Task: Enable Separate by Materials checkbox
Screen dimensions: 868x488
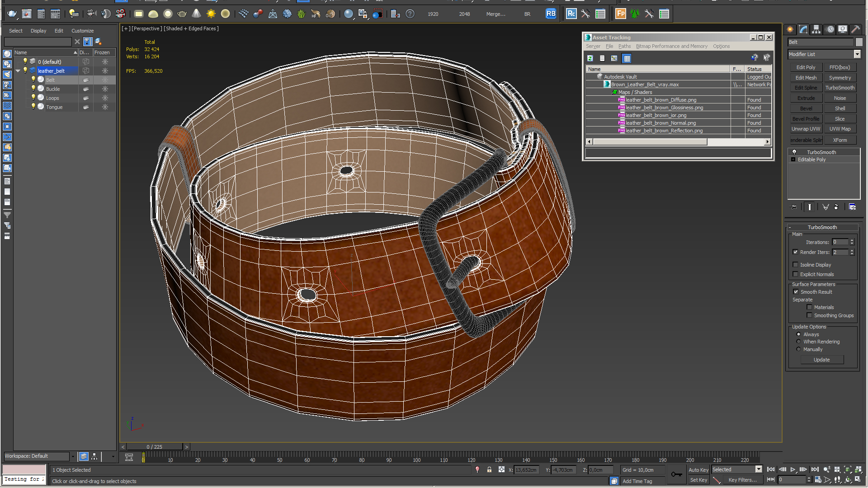Action: [809, 307]
